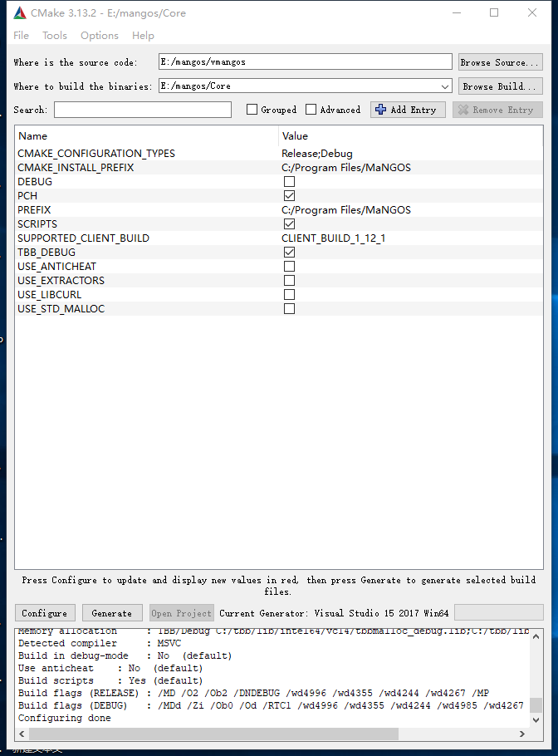Select CMAKE_CONFIGURATION_TYPES entry name
The width and height of the screenshot is (558, 756).
96,154
